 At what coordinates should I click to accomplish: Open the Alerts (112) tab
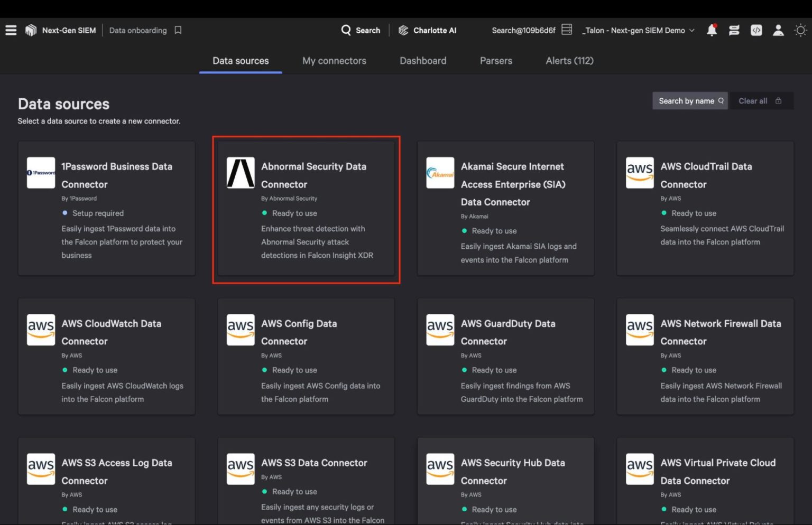click(569, 61)
